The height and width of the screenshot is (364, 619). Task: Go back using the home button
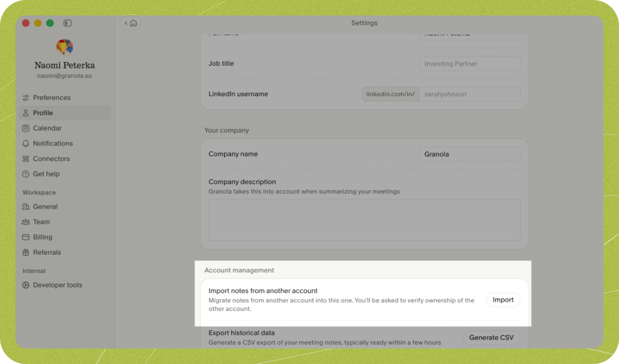[x=131, y=23]
